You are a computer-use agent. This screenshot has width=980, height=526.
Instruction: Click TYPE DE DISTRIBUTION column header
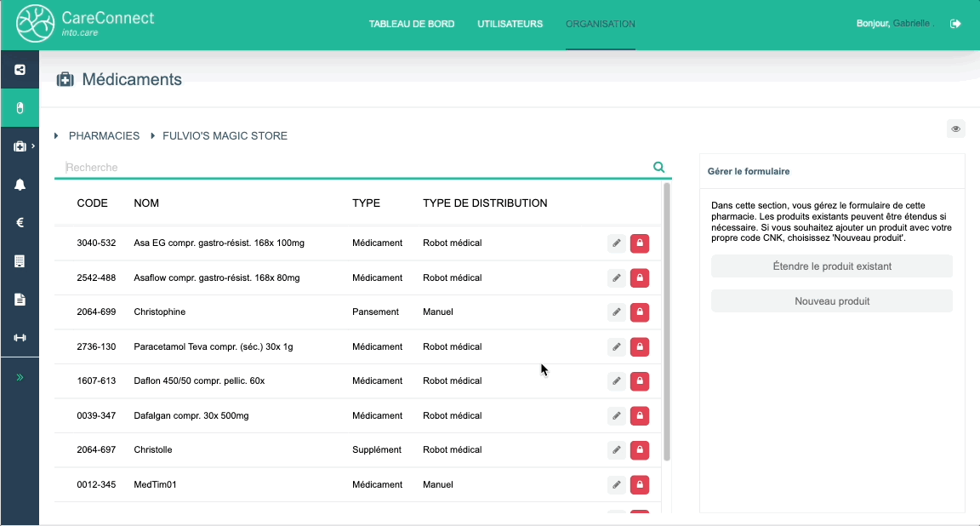point(485,203)
